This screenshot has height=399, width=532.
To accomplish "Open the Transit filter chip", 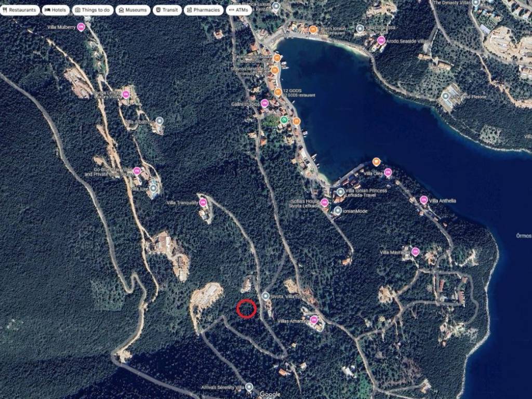I will pyautogui.click(x=167, y=10).
